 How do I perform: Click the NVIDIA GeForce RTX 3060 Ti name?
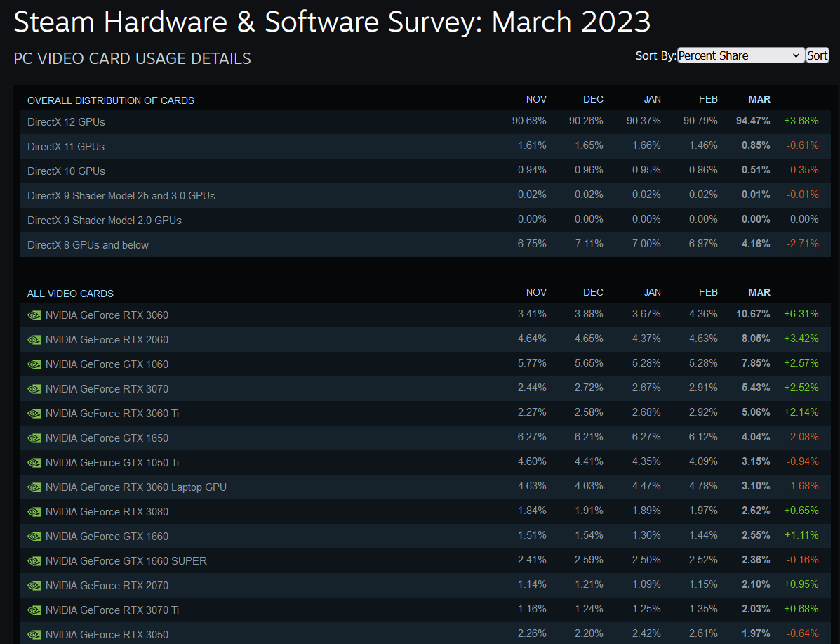112,414
